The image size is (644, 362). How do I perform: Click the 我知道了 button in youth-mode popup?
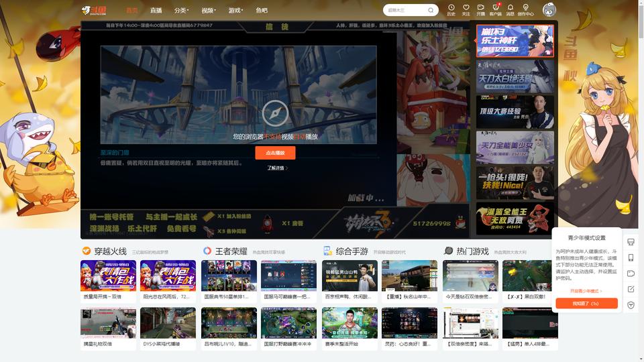pos(586,303)
